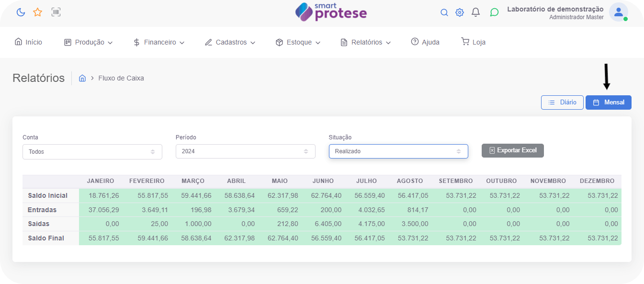Expand the Situação dropdown showing Realizado

398,151
